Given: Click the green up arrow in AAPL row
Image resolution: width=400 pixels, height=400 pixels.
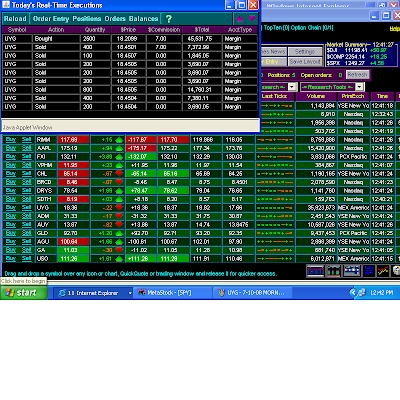Looking at the screenshot, I should [x=119, y=148].
